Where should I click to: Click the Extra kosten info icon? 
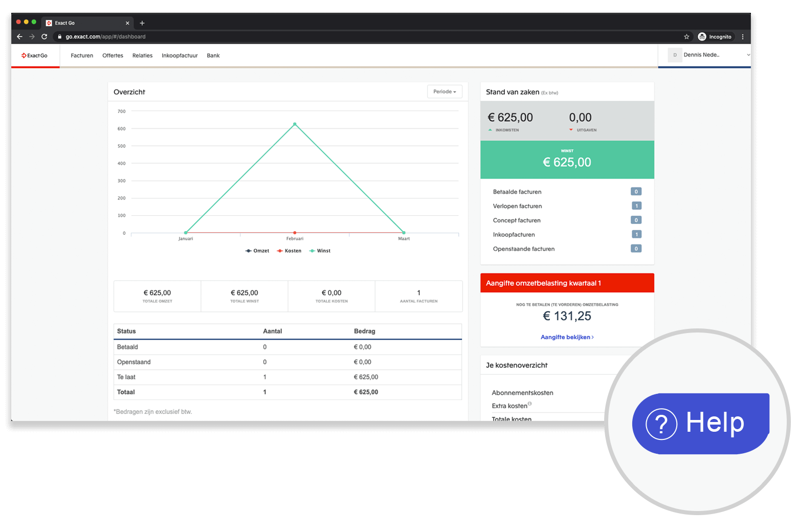click(530, 404)
